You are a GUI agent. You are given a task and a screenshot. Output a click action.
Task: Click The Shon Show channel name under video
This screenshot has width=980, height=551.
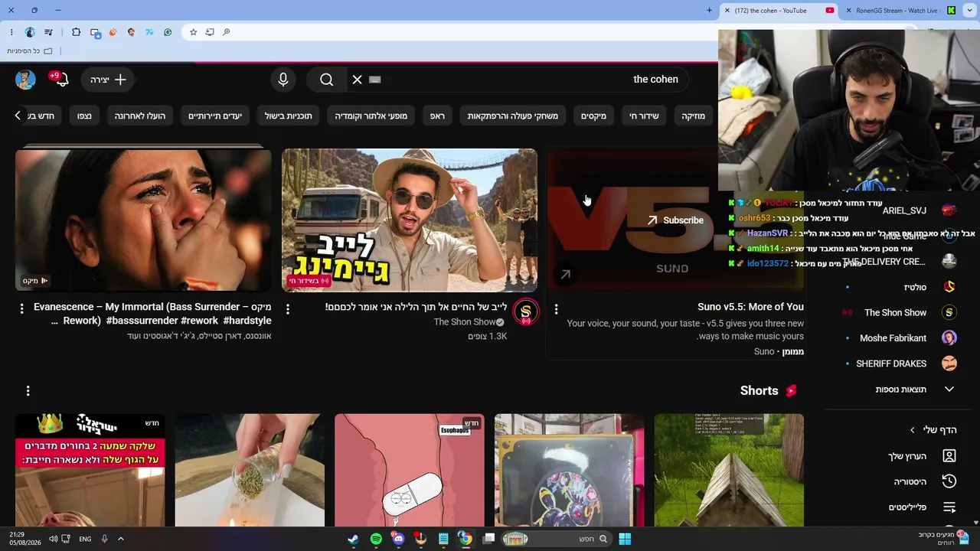pyautogui.click(x=464, y=322)
